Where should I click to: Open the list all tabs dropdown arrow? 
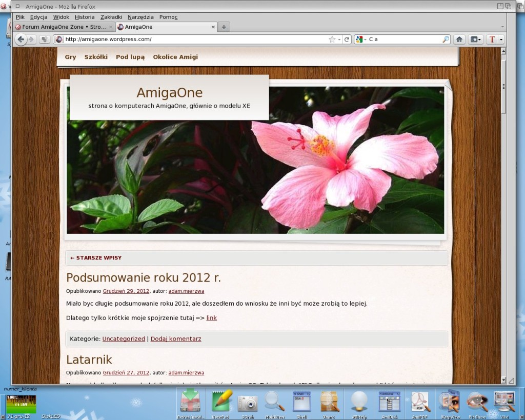(x=502, y=27)
